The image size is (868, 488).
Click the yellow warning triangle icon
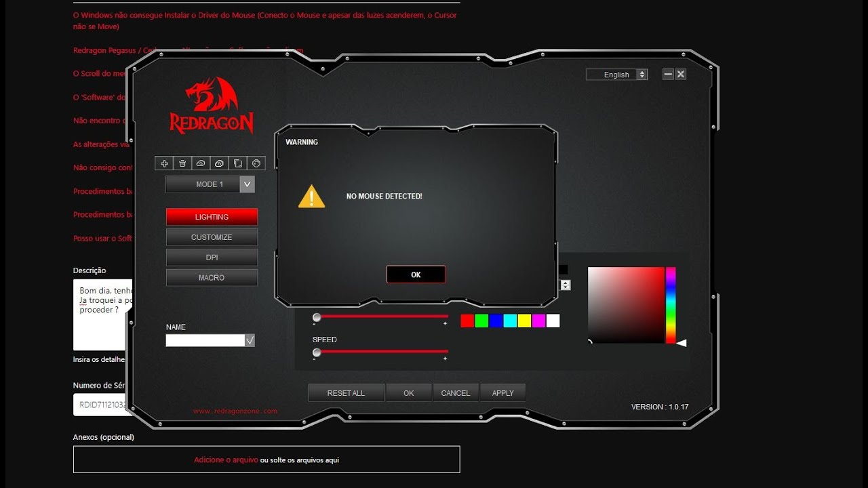click(x=312, y=197)
